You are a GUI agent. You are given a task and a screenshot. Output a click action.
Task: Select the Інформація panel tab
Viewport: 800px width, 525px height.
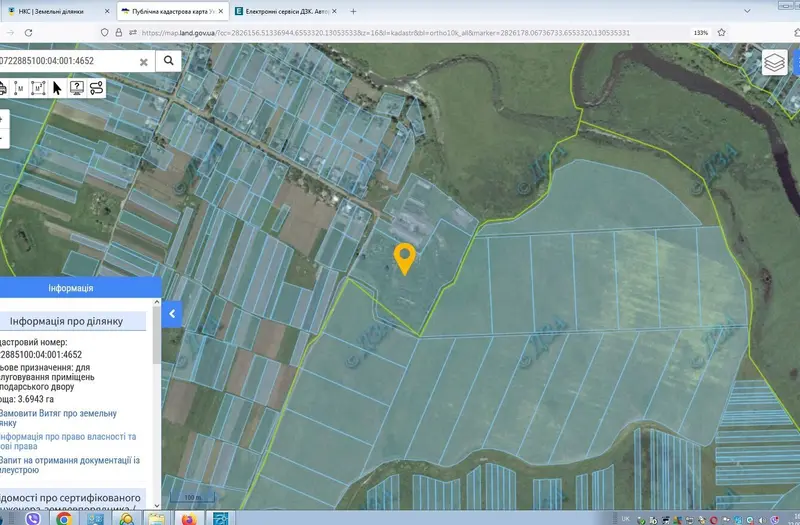pos(71,288)
